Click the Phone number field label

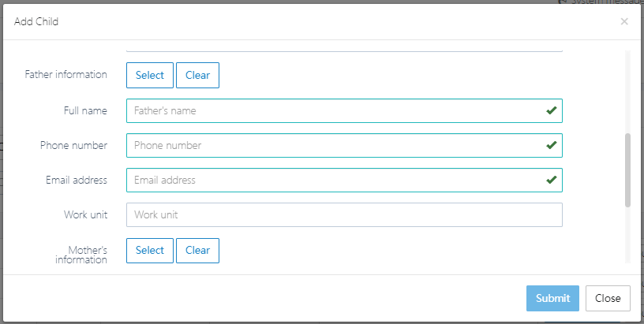(73, 145)
